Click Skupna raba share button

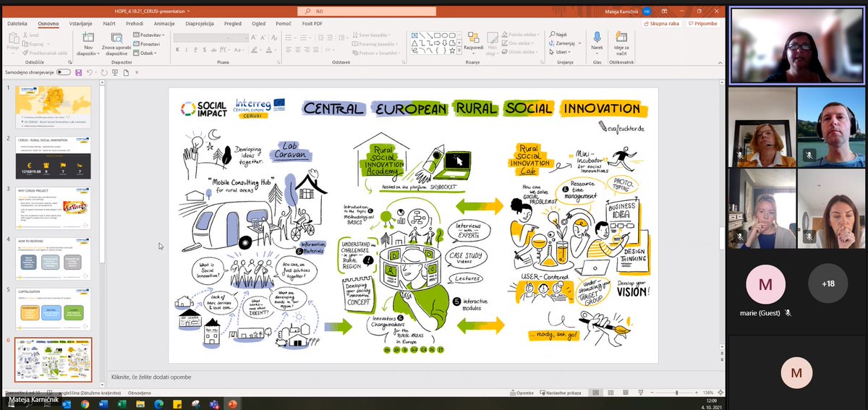coord(661,23)
